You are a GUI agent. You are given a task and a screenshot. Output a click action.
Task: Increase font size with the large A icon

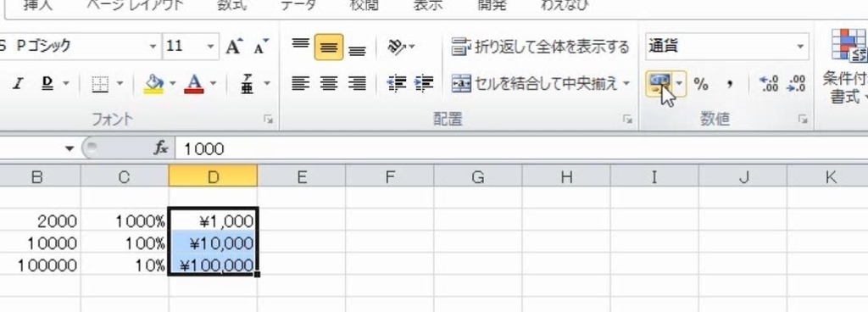pos(234,47)
